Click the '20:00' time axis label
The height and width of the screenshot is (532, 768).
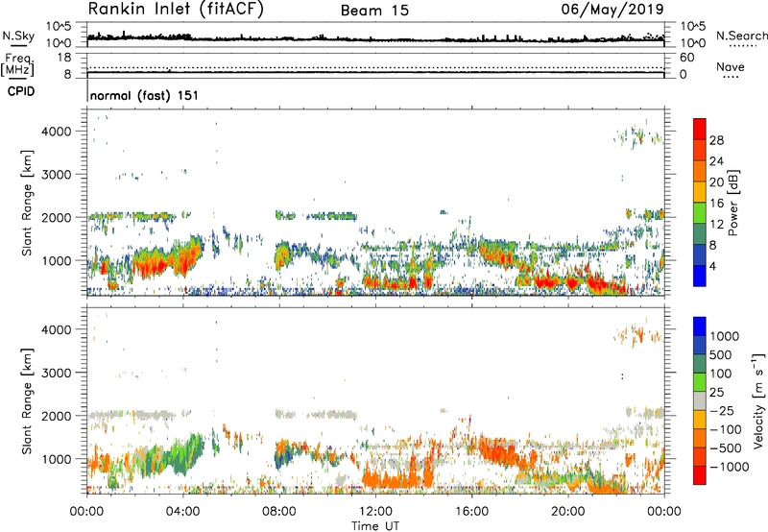(567, 512)
